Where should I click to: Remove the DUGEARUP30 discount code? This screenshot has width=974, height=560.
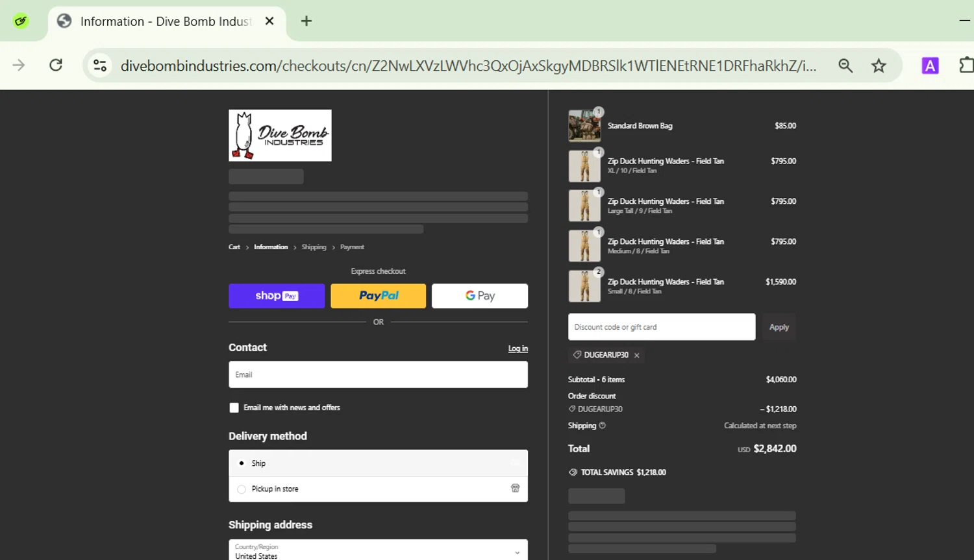tap(637, 356)
